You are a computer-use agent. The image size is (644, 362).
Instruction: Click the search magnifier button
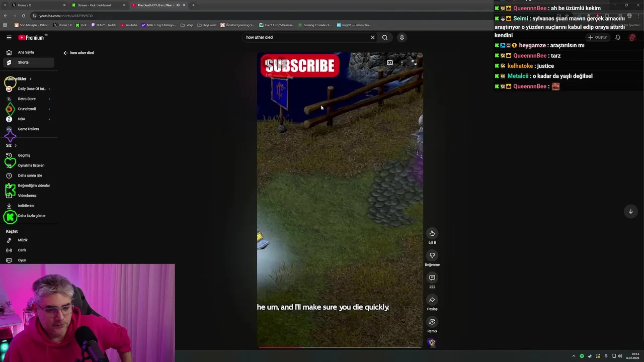[385, 37]
